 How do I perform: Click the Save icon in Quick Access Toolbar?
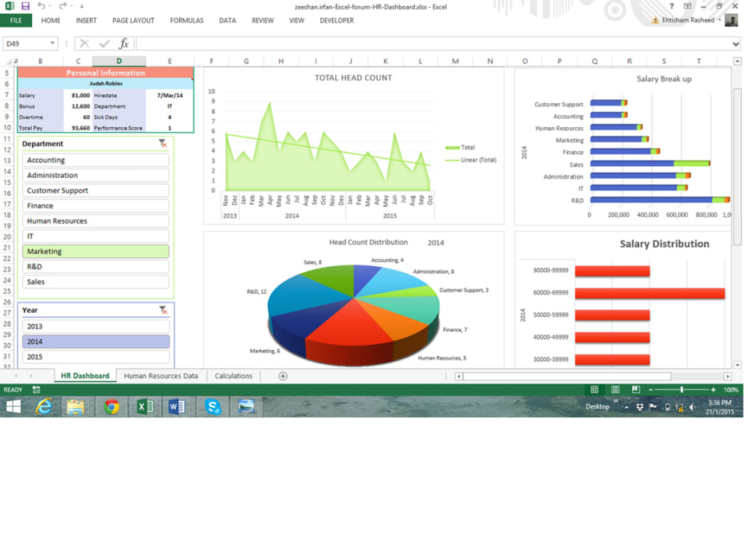click(25, 6)
